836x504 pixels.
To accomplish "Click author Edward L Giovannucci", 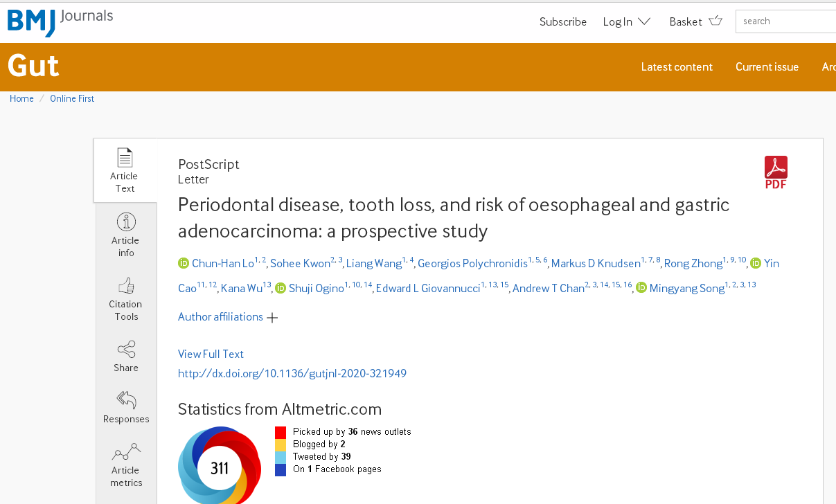I will point(428,288).
